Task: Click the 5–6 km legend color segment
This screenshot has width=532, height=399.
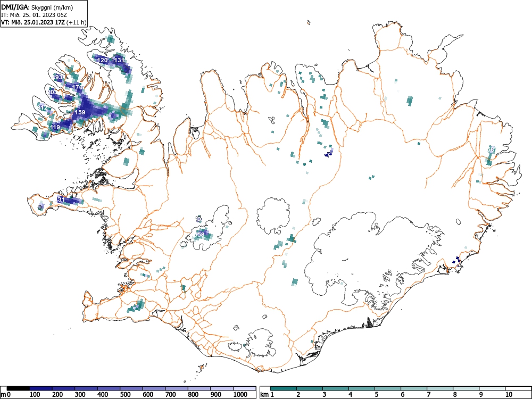Action: [x=388, y=388]
